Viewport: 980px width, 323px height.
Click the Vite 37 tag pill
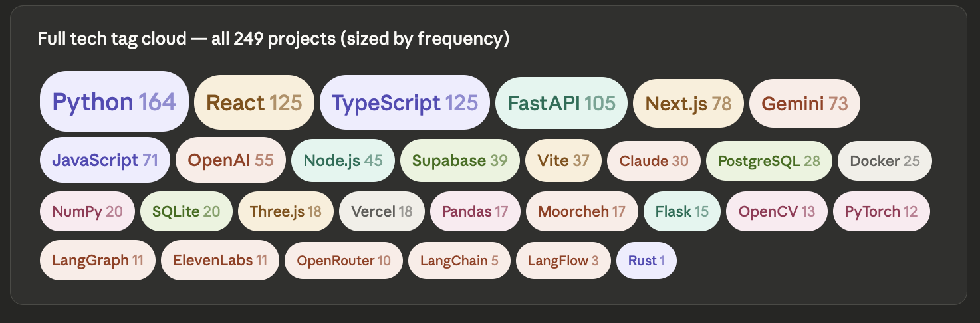pos(563,160)
